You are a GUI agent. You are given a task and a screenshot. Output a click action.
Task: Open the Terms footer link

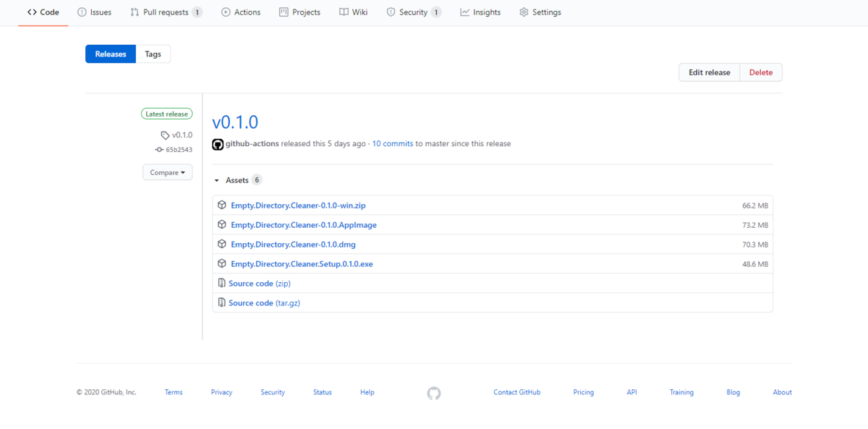click(x=174, y=393)
